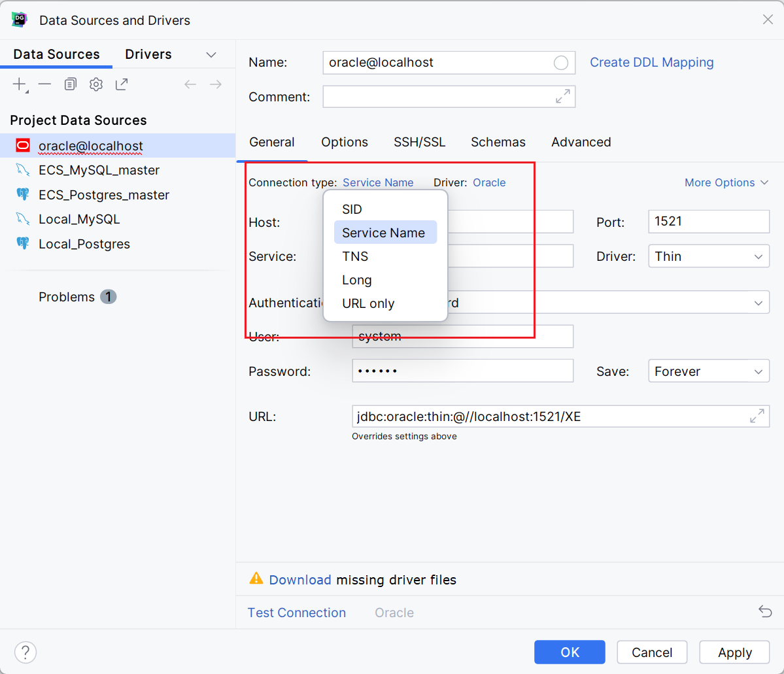
Task: Open the Problems entry
Action: (x=77, y=297)
